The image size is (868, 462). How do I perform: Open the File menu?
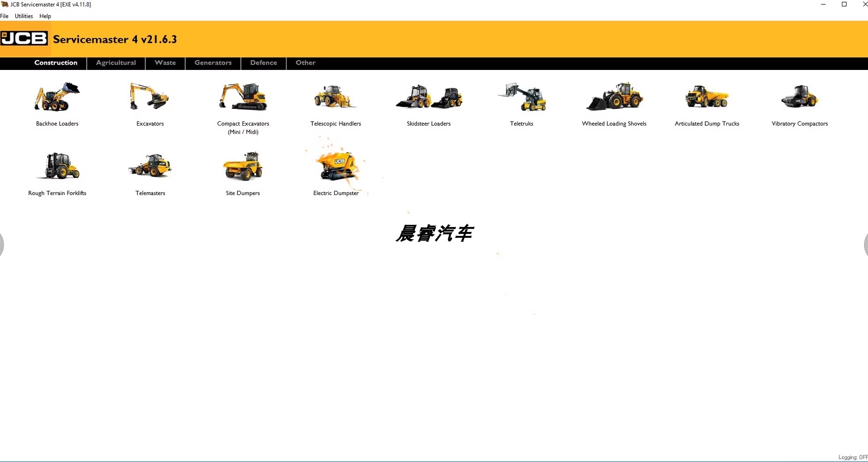[4, 16]
